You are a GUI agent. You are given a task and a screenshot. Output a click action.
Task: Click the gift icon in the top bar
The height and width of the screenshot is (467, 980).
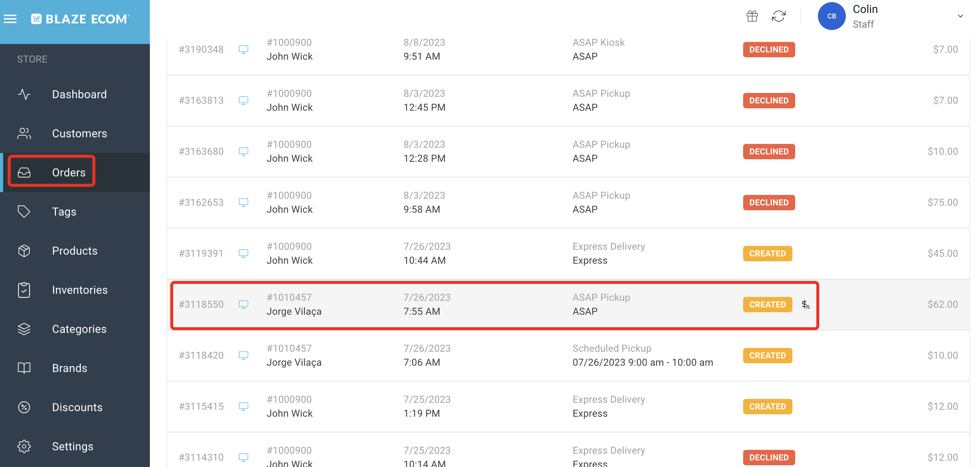click(x=752, y=16)
